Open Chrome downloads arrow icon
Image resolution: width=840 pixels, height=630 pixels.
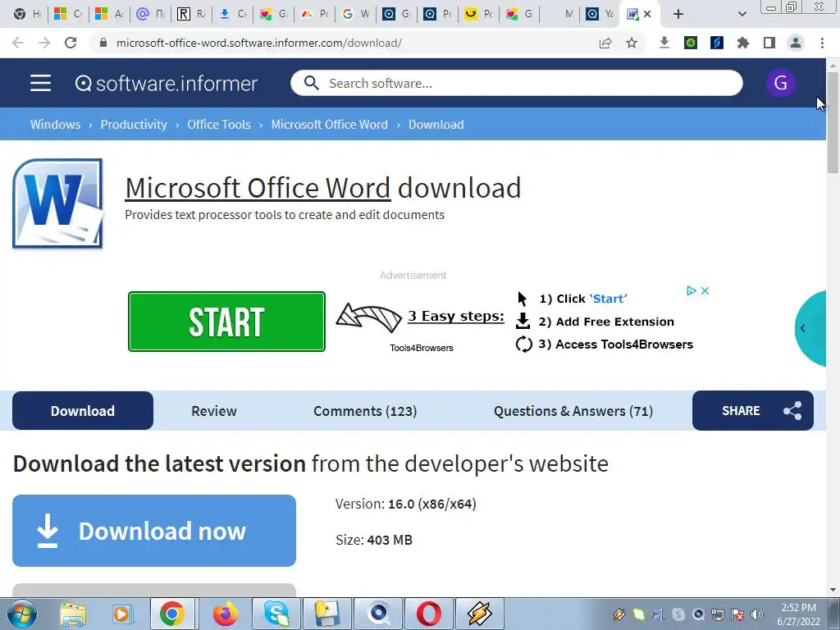point(664,43)
